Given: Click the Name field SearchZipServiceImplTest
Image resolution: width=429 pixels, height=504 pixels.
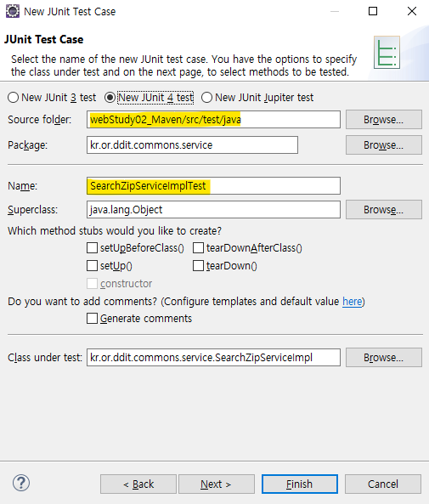Looking at the screenshot, I should pos(213,186).
